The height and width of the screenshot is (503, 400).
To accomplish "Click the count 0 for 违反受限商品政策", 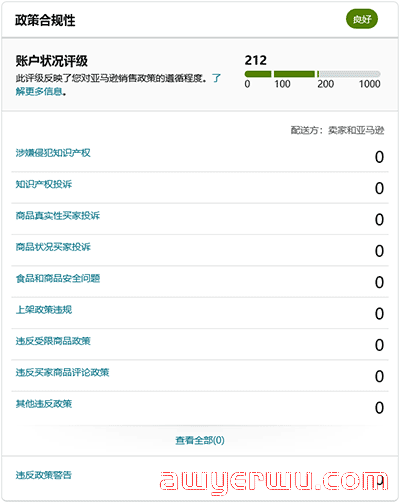I will tap(379, 345).
